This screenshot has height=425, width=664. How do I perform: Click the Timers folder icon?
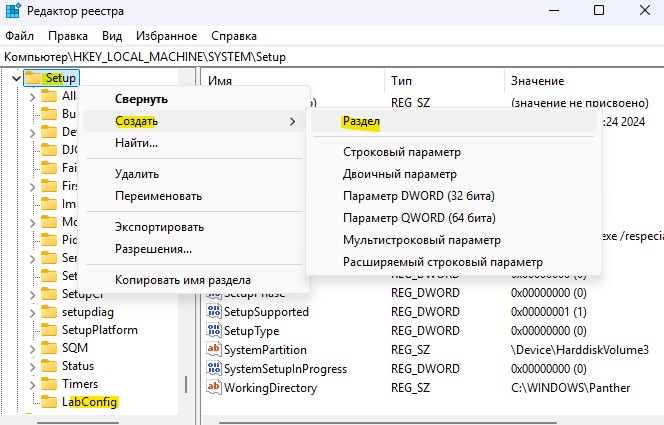click(49, 384)
